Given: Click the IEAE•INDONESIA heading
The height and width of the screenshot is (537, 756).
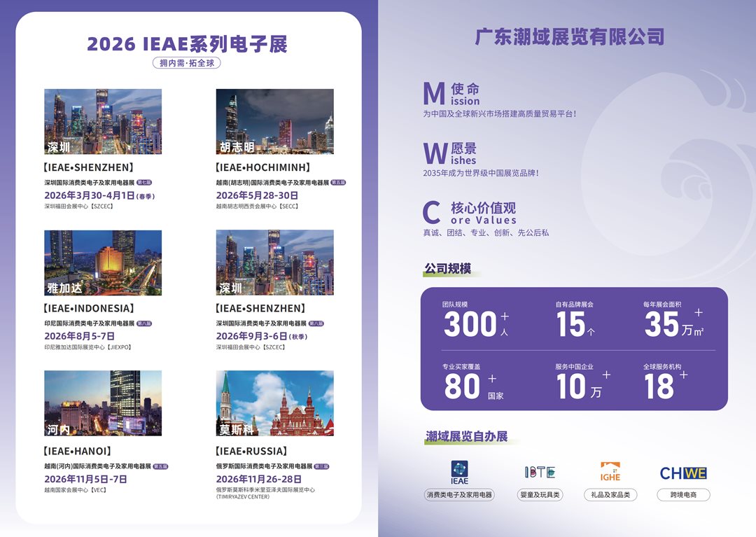Looking at the screenshot, I should click(x=89, y=308).
